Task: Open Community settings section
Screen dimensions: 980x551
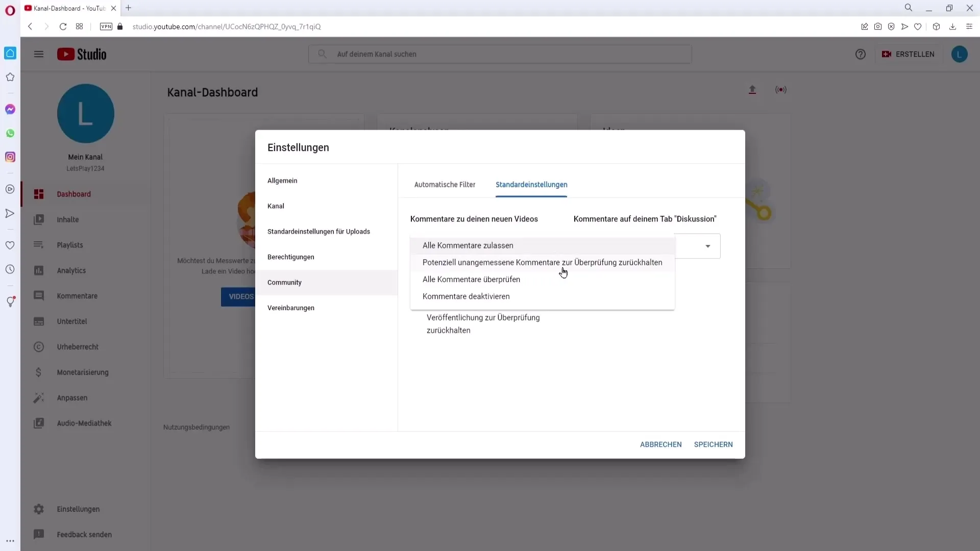Action: pyautogui.click(x=285, y=282)
